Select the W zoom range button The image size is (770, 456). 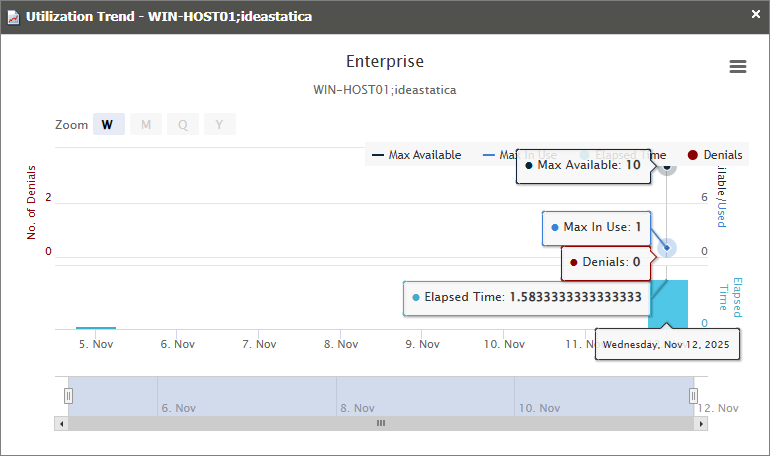point(108,125)
